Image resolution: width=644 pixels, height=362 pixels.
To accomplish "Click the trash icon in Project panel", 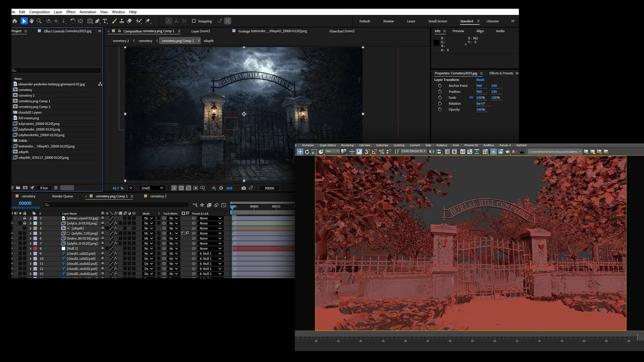I will [56, 188].
